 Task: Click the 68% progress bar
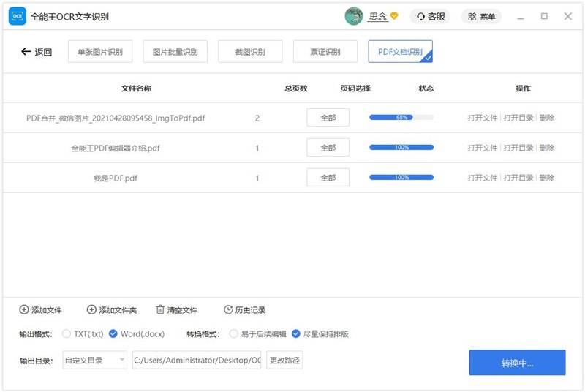(x=401, y=118)
